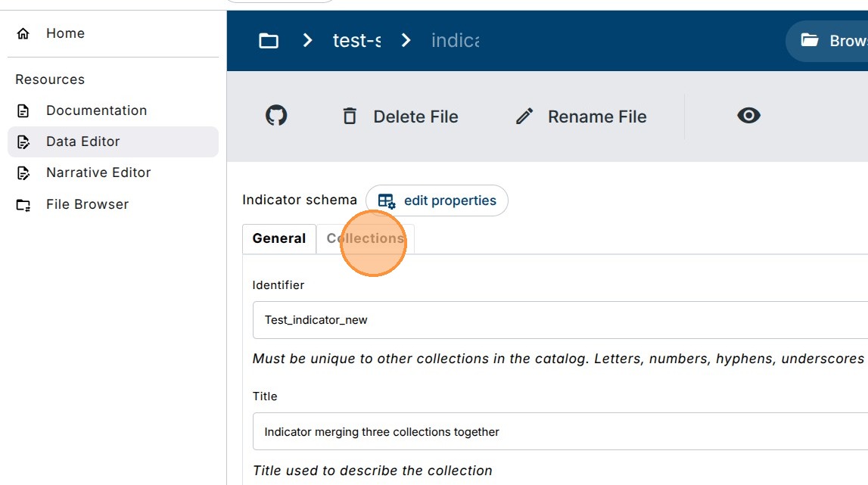Image resolution: width=868 pixels, height=485 pixels.
Task: Switch to the Collections tab
Action: [365, 238]
